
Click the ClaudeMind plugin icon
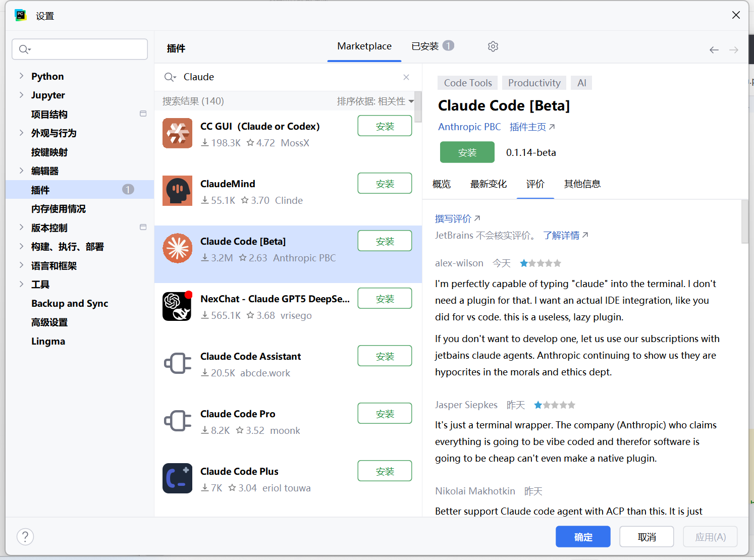coord(178,191)
